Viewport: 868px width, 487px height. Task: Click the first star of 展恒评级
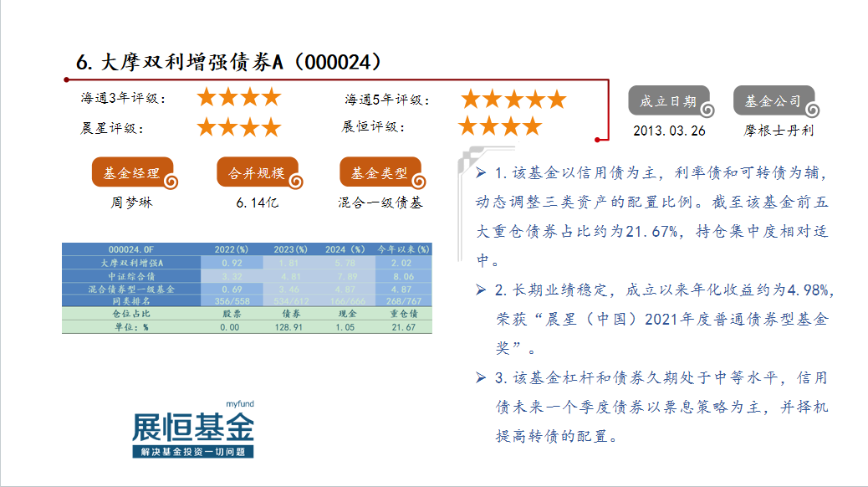click(468, 127)
